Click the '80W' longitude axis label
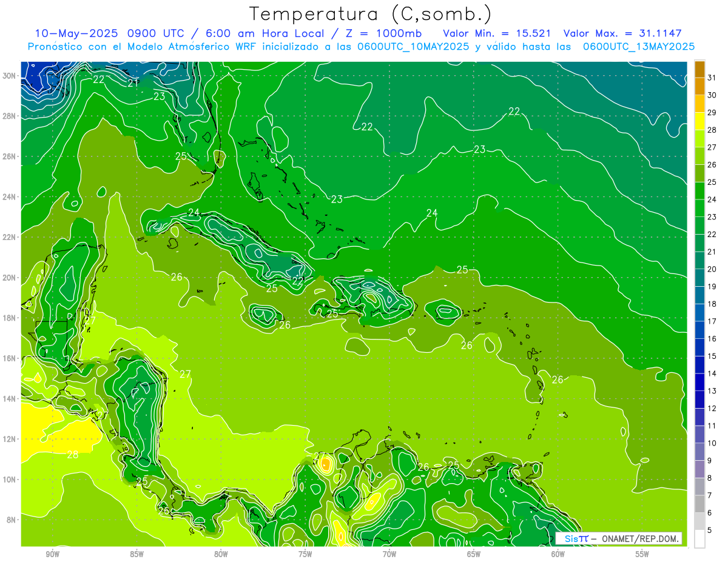 [x=221, y=555]
